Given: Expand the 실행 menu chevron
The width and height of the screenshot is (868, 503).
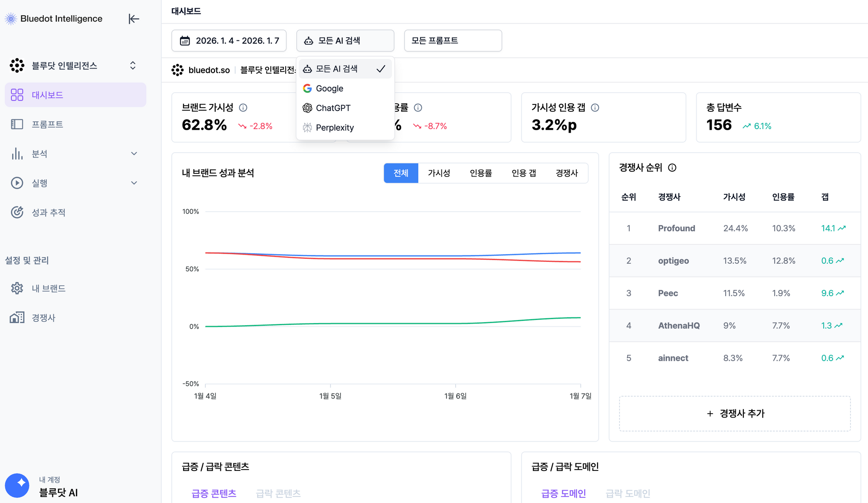Looking at the screenshot, I should pos(134,183).
